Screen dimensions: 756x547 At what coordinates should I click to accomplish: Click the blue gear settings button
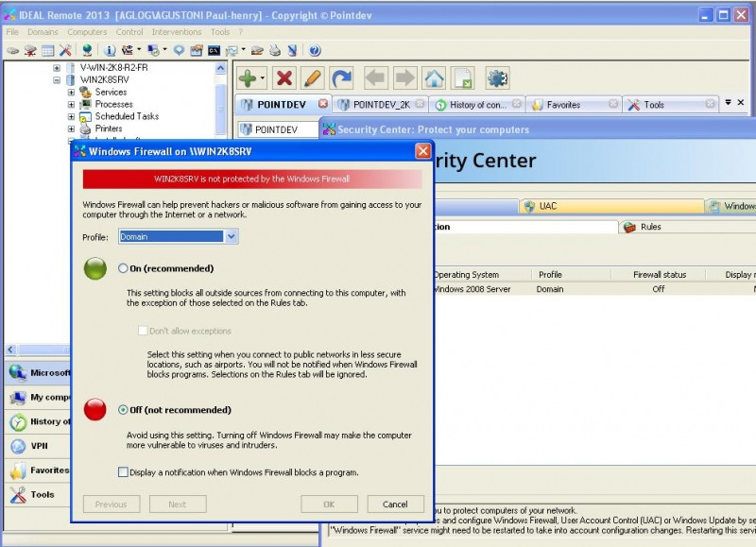(497, 78)
